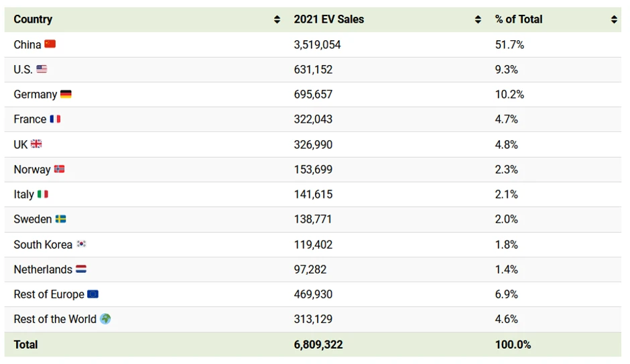This screenshot has height=364, width=630.
Task: Sort by % of Total arrows
Action: [x=614, y=20]
